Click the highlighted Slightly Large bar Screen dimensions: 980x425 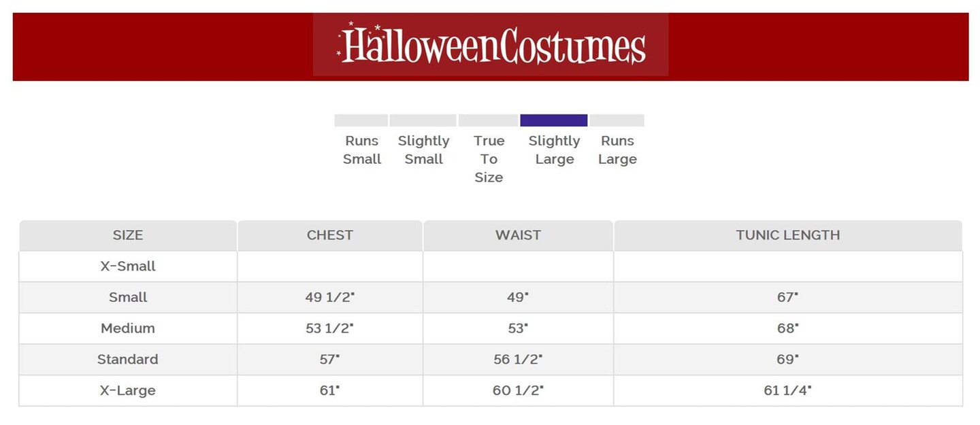(553, 120)
